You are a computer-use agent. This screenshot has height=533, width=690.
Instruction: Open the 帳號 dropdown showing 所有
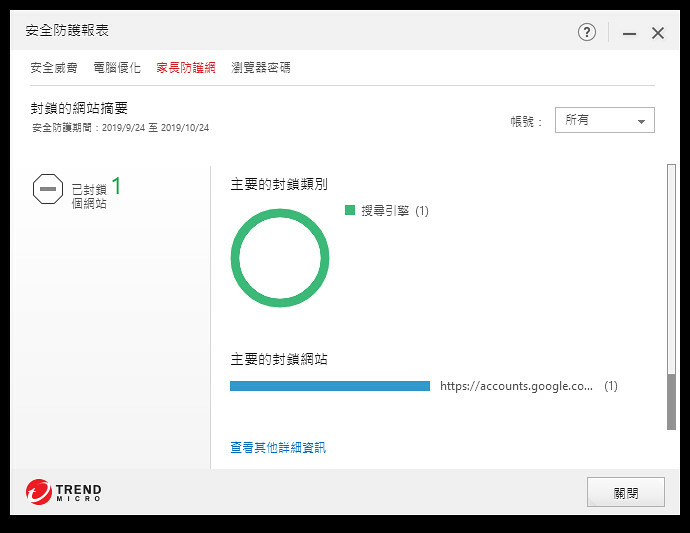(605, 120)
